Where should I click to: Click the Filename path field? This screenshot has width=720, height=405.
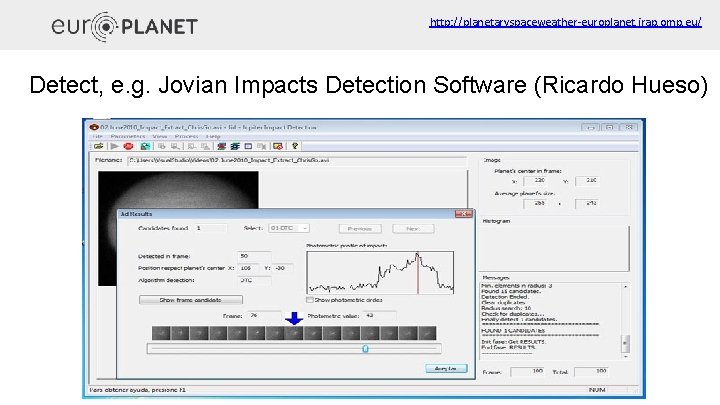coord(297,160)
